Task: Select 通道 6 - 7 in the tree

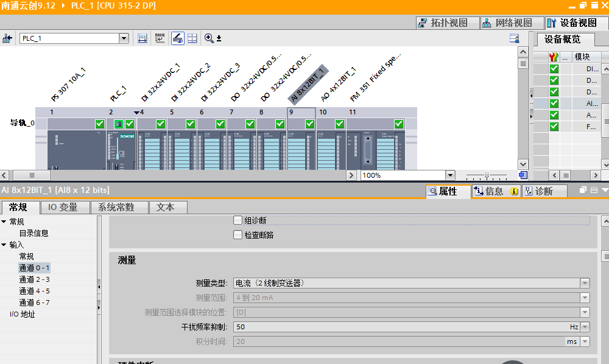Action: (x=35, y=303)
